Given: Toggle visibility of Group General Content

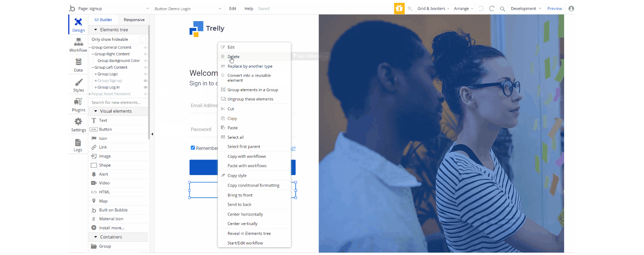Looking at the screenshot, I should tap(145, 48).
